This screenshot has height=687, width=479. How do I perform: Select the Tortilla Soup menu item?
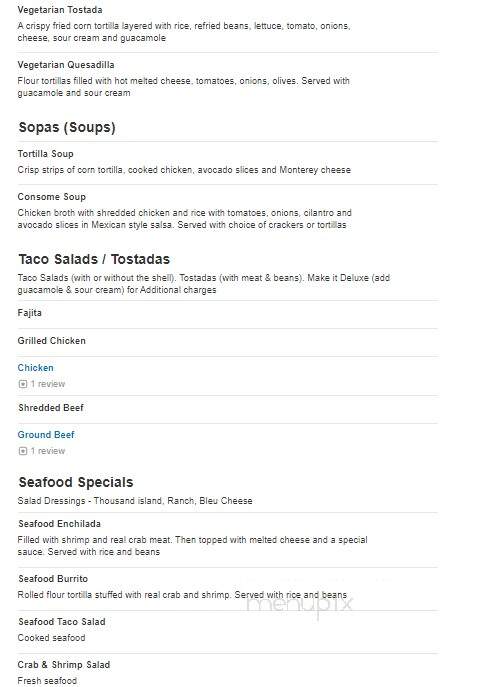pos(46,154)
